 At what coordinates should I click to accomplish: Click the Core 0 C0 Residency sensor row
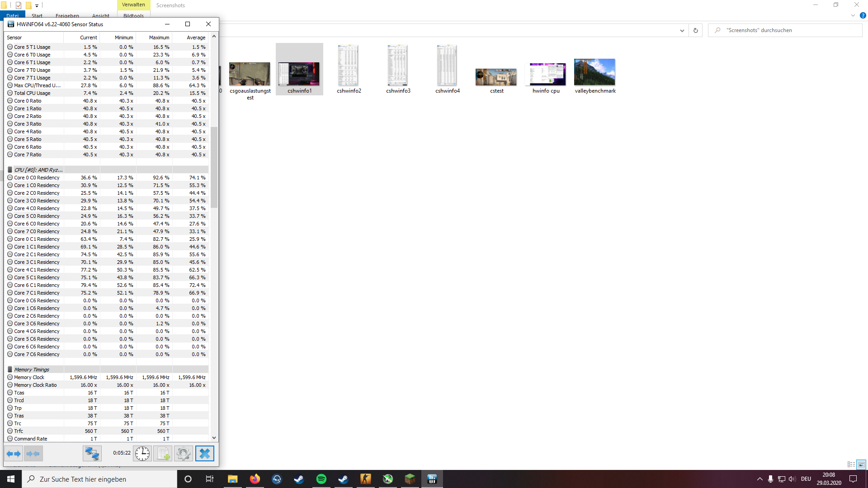(x=37, y=178)
